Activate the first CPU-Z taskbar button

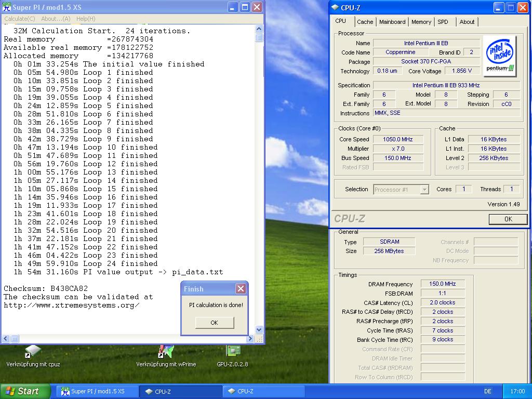pyautogui.click(x=181, y=391)
